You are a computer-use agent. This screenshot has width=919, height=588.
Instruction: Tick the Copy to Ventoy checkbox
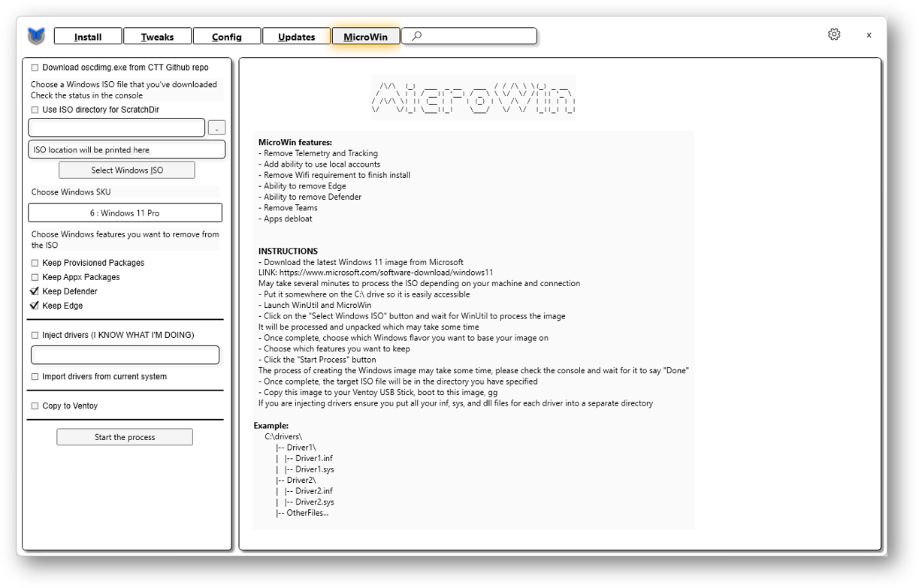click(x=35, y=406)
